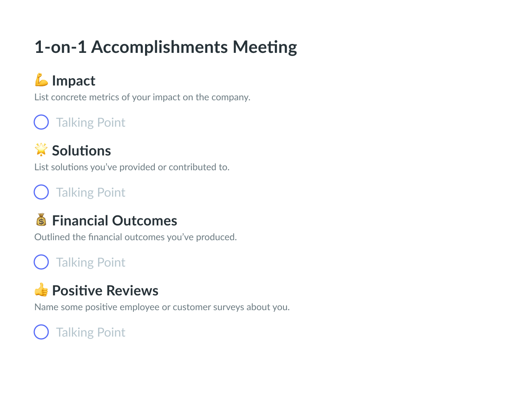Click the Talking Point field under Impact
The image size is (532, 398).
(x=91, y=122)
